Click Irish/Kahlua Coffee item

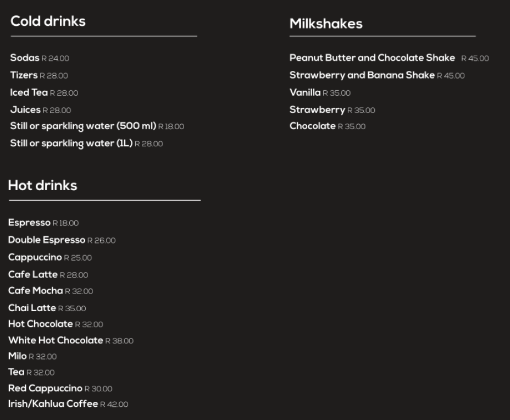(x=53, y=404)
